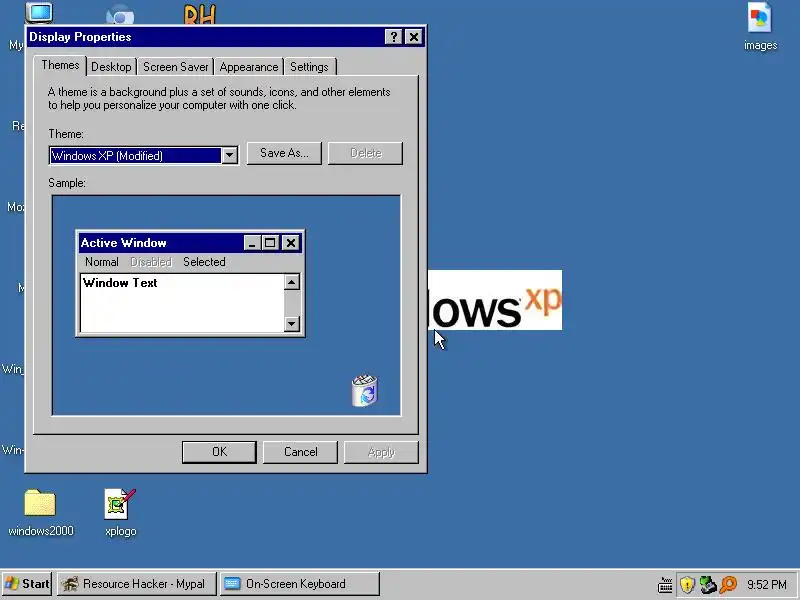The width and height of the screenshot is (800, 600).
Task: Click the Recycle Bin icon in sample preview
Action: (x=365, y=391)
